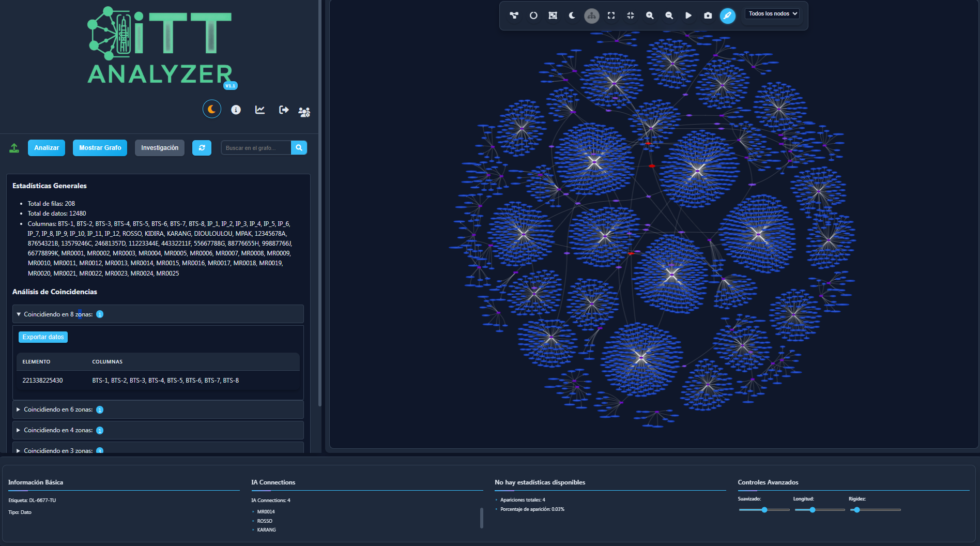980x546 pixels.
Task: Expand the graph to fullscreen
Action: pyautogui.click(x=611, y=16)
